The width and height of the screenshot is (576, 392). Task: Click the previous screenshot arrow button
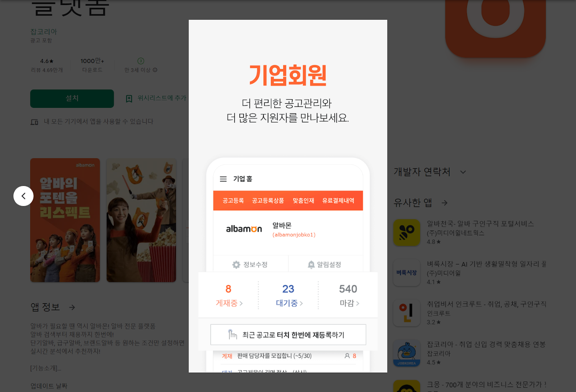tap(23, 196)
